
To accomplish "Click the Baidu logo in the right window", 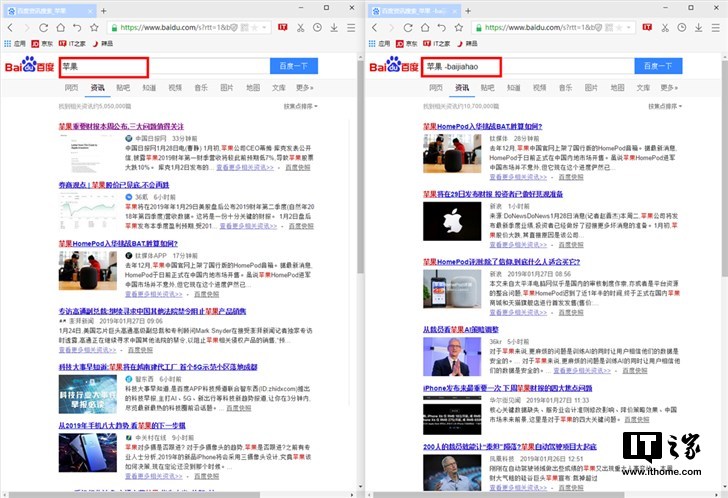I will pyautogui.click(x=395, y=66).
